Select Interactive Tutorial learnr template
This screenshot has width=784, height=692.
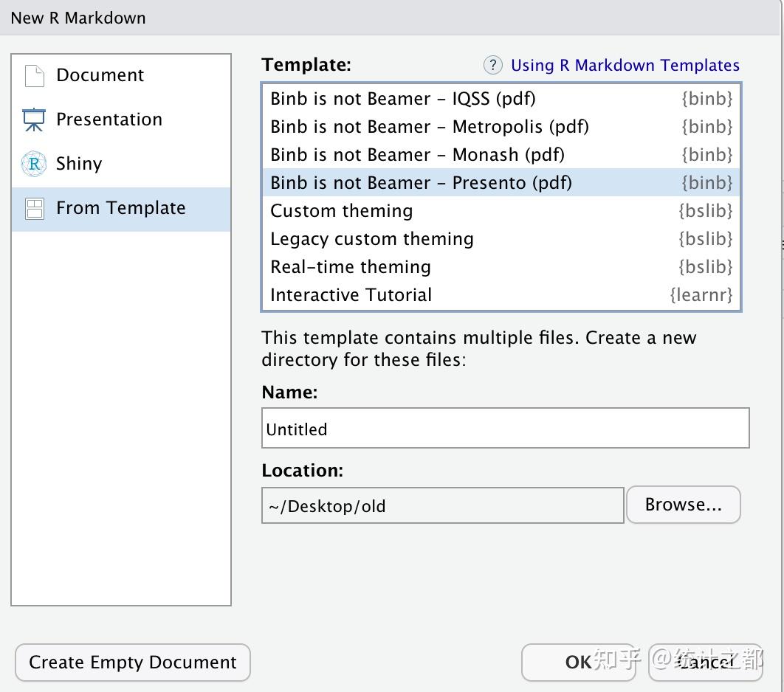[x=351, y=295]
